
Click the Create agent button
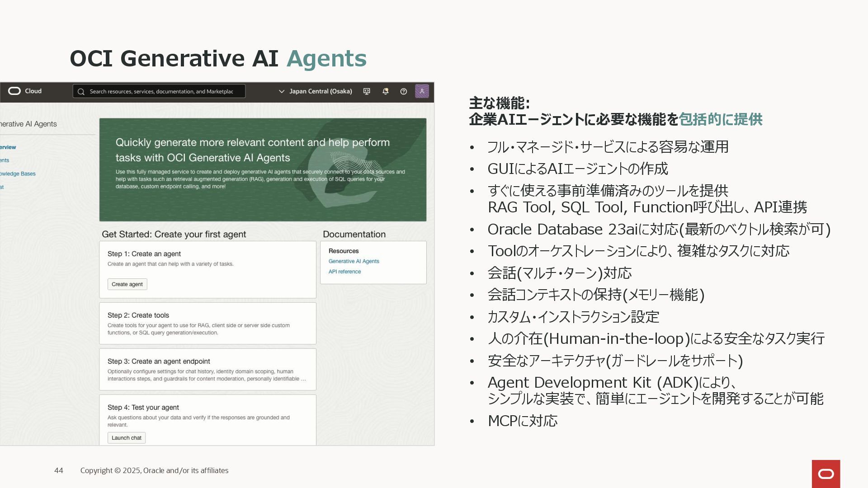click(127, 284)
